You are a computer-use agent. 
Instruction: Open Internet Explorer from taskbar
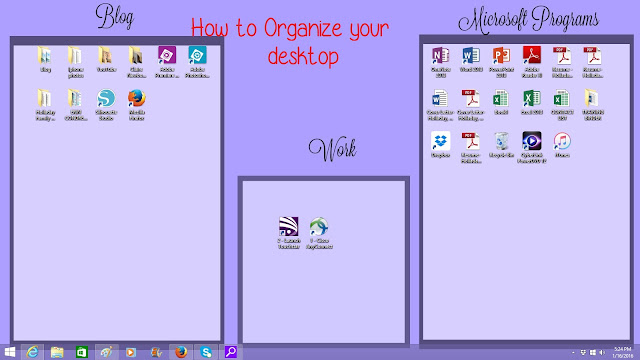click(x=33, y=352)
